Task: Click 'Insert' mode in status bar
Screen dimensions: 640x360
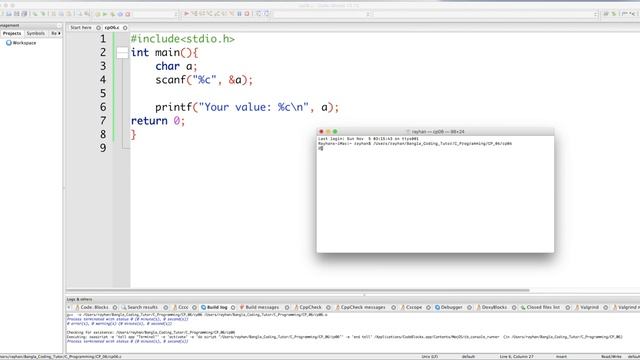Action: (561, 357)
